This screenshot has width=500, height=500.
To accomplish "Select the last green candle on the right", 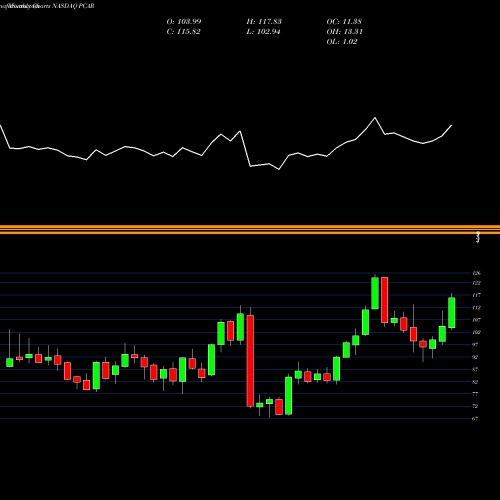I will pos(452,313).
